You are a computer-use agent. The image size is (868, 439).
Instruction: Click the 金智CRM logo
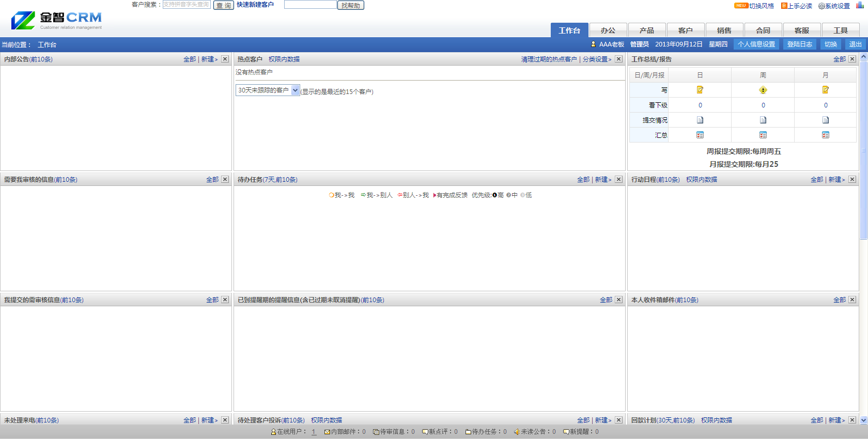[56, 20]
